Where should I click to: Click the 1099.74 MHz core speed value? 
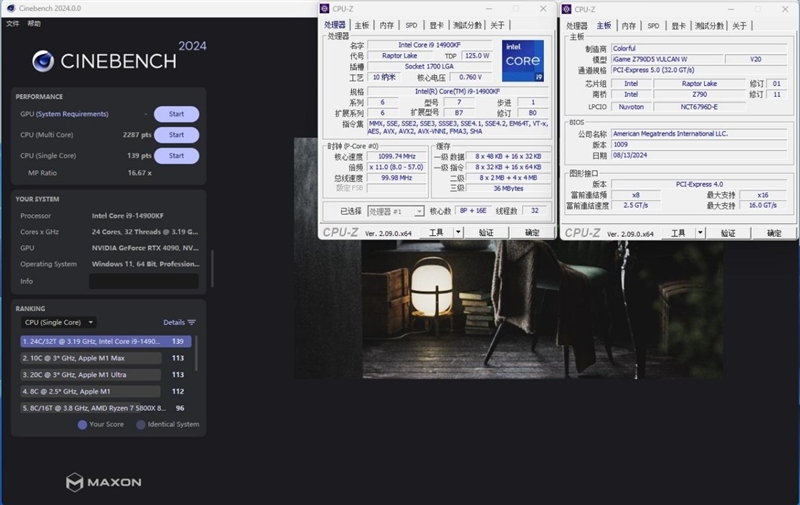coord(396,157)
